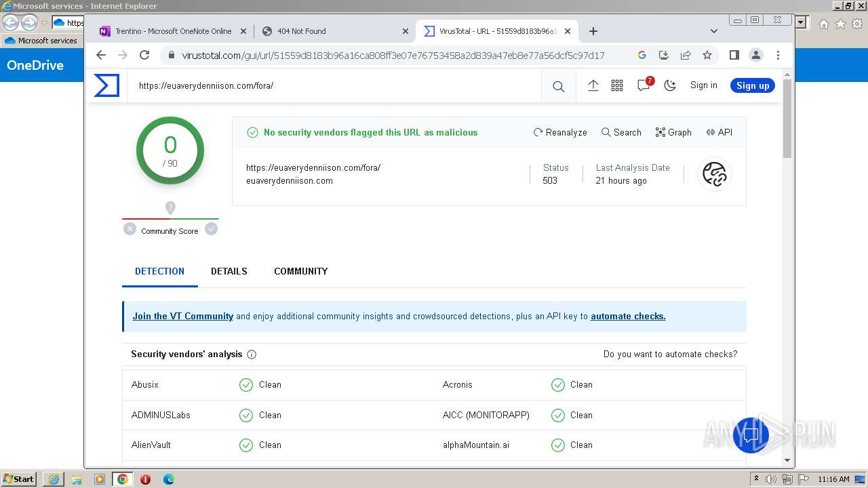This screenshot has height=488, width=868.
Task: Click the Sign up button
Action: click(x=753, y=85)
